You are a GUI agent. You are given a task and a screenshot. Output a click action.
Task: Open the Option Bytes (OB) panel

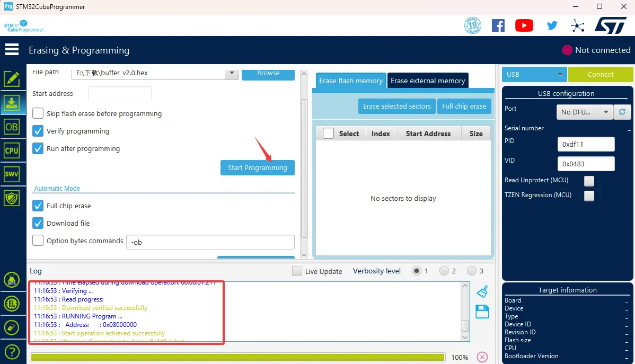coord(12,127)
